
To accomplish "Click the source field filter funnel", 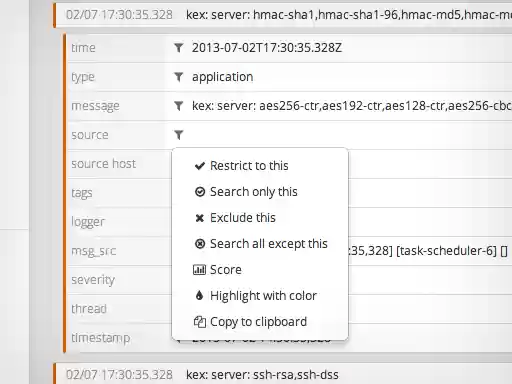I will point(179,135).
